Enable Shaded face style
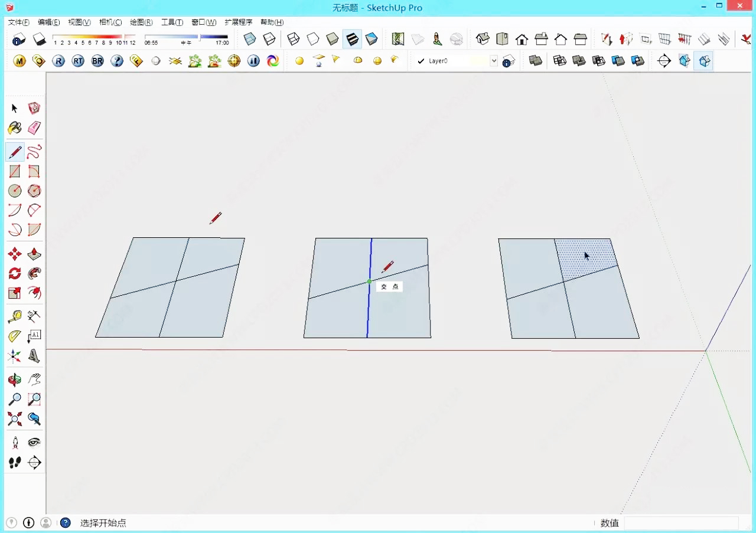This screenshot has width=756, height=533. 333,39
